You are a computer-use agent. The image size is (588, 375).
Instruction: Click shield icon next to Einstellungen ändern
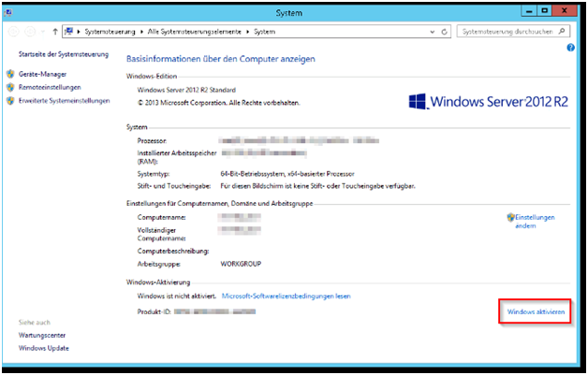click(510, 217)
